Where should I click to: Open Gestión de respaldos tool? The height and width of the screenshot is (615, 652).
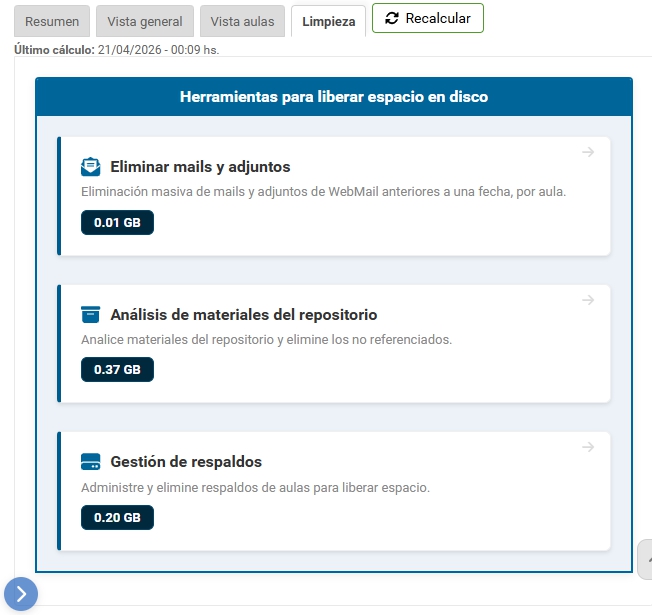point(186,462)
